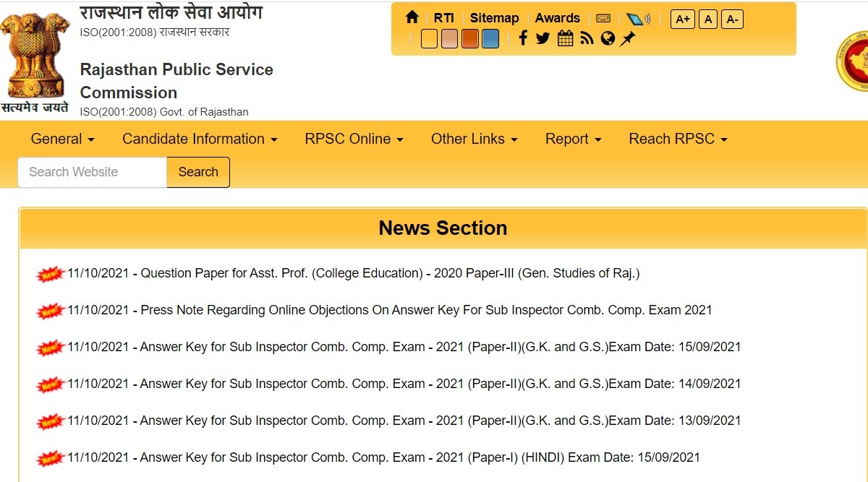Expand the Candidate Information dropdown
The width and height of the screenshot is (868, 482).
(200, 139)
